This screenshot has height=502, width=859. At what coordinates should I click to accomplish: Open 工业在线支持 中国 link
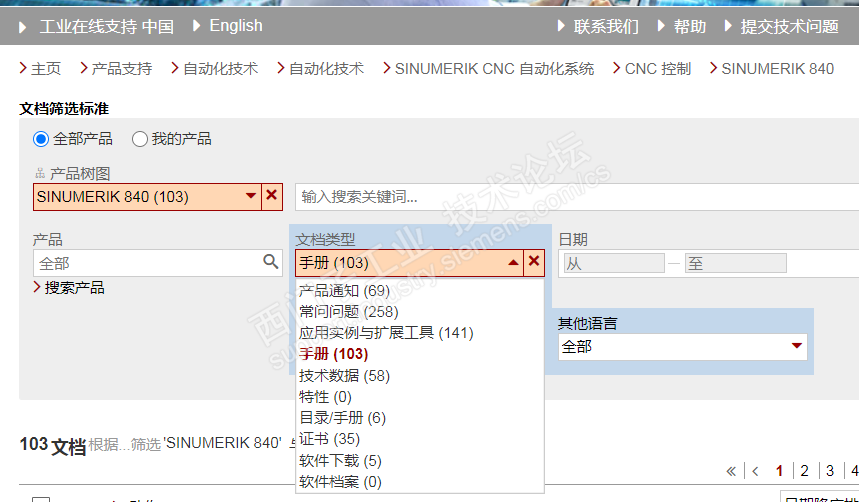106,26
